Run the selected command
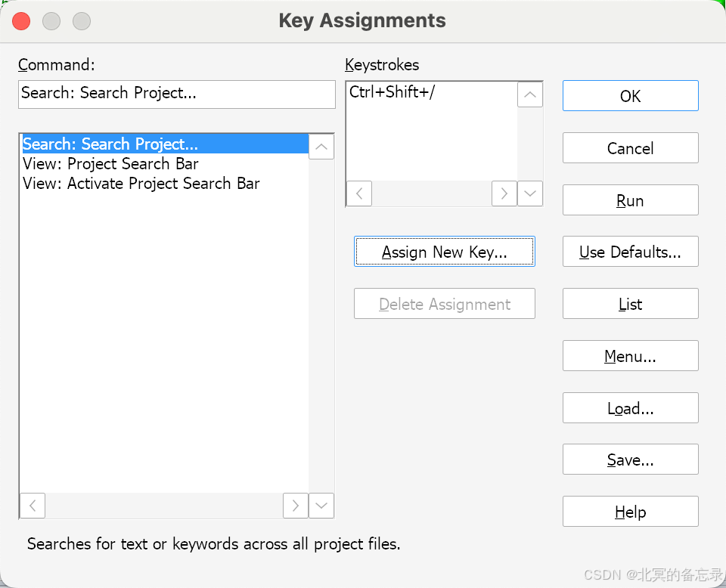Viewport: 726px width, 588px height. click(630, 200)
